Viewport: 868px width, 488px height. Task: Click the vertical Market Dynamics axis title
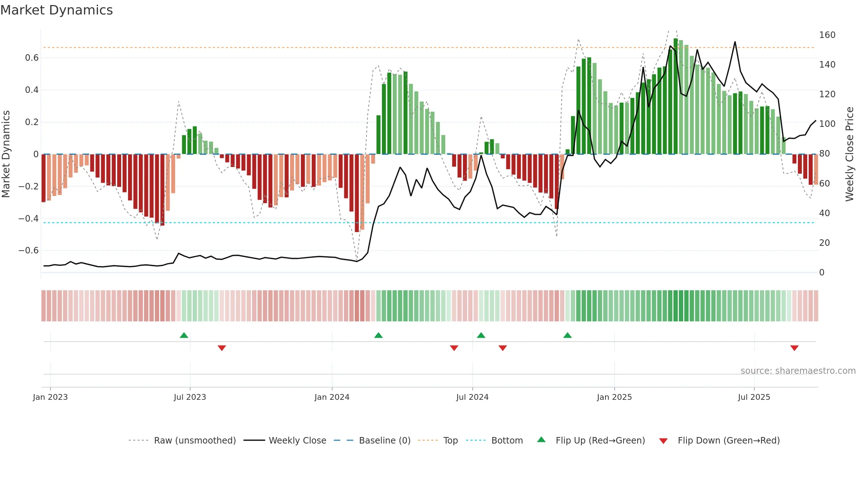pyautogui.click(x=6, y=154)
